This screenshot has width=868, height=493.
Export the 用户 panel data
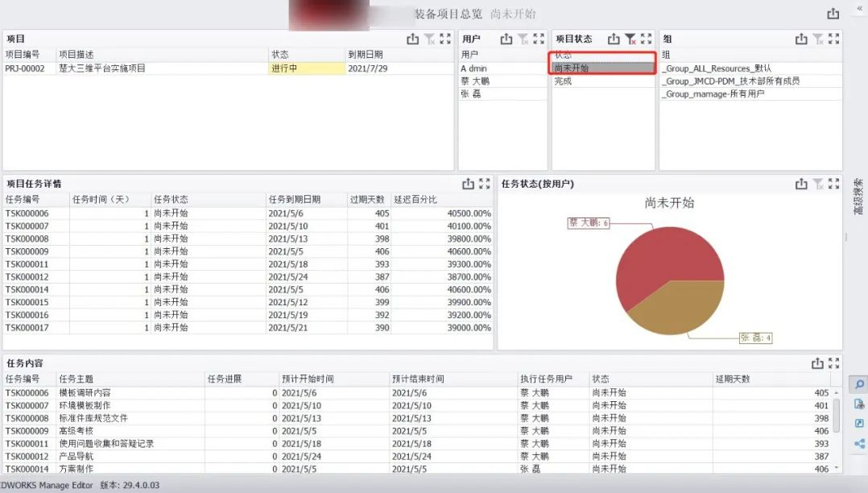(506, 39)
